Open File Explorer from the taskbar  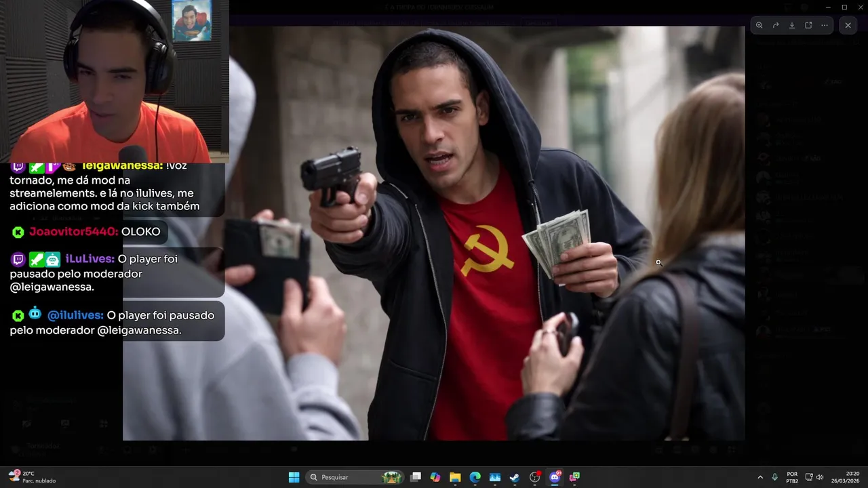455,477
